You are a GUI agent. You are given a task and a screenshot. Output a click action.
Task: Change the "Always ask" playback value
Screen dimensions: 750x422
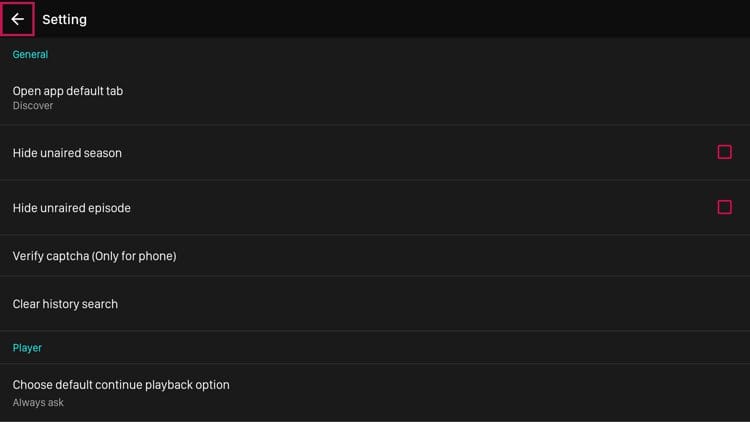(39, 402)
